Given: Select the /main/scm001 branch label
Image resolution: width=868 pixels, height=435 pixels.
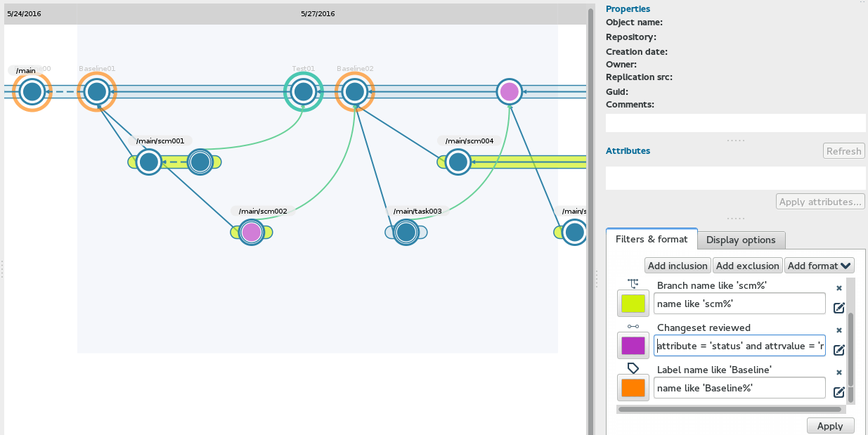Looking at the screenshot, I should click(160, 141).
